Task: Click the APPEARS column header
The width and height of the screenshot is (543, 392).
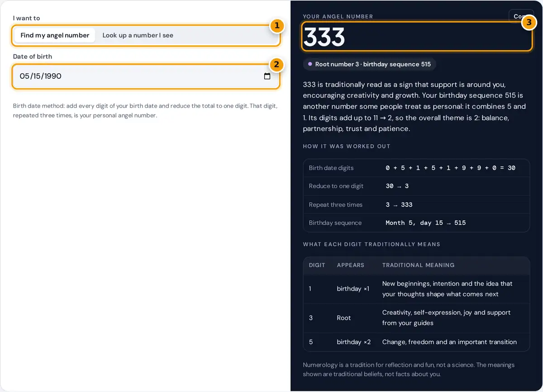Action: point(351,265)
